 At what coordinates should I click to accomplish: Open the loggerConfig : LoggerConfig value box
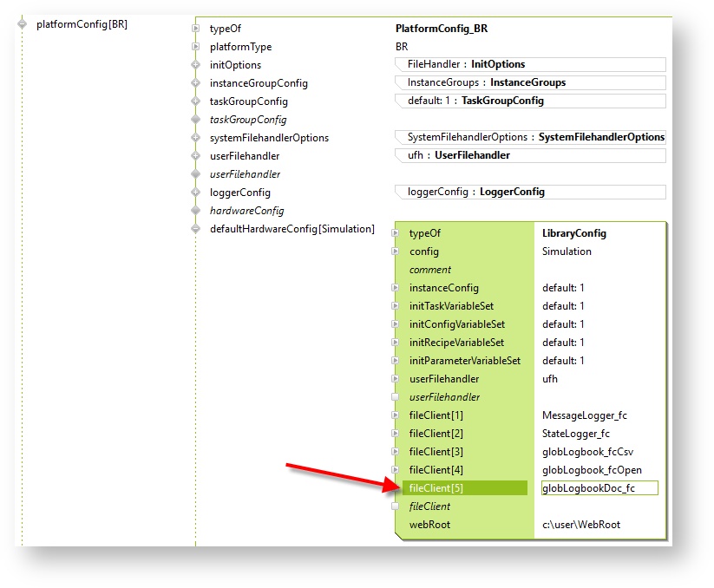pyautogui.click(x=529, y=192)
